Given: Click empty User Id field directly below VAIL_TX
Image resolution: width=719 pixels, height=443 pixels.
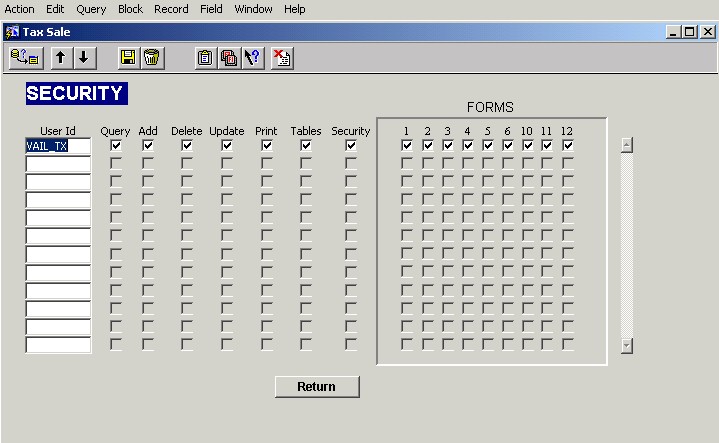Looking at the screenshot, I should click(x=58, y=164).
